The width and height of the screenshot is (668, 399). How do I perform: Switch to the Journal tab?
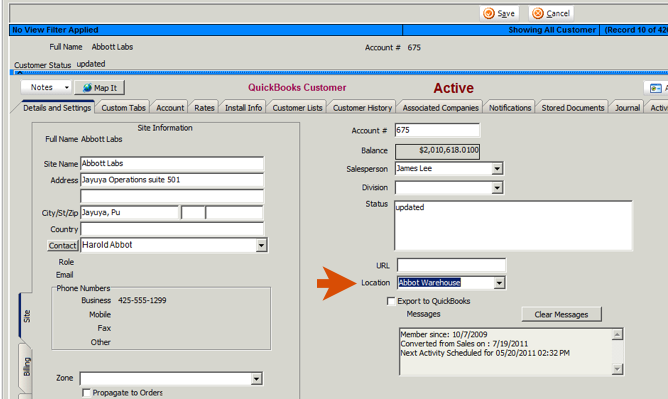click(627, 108)
